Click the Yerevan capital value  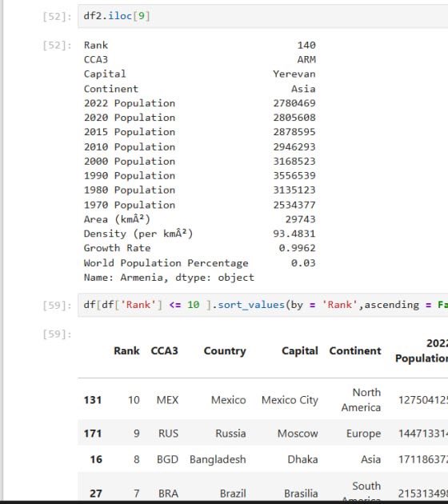[x=294, y=74]
